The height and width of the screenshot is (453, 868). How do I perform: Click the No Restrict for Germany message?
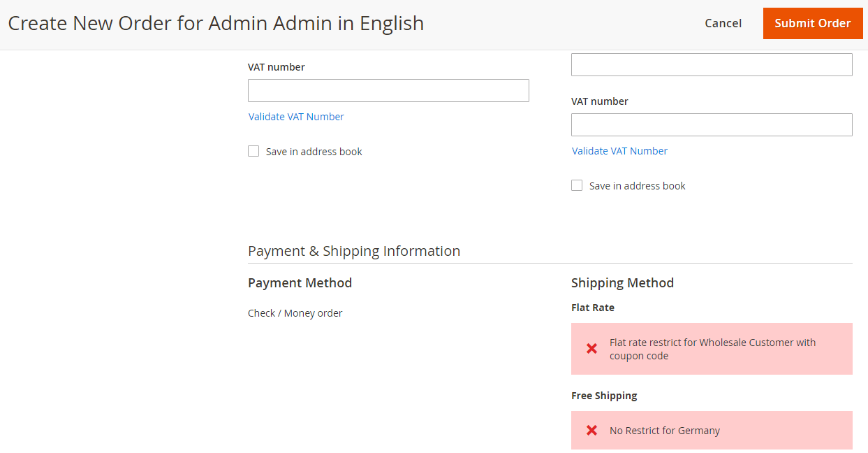[664, 431]
